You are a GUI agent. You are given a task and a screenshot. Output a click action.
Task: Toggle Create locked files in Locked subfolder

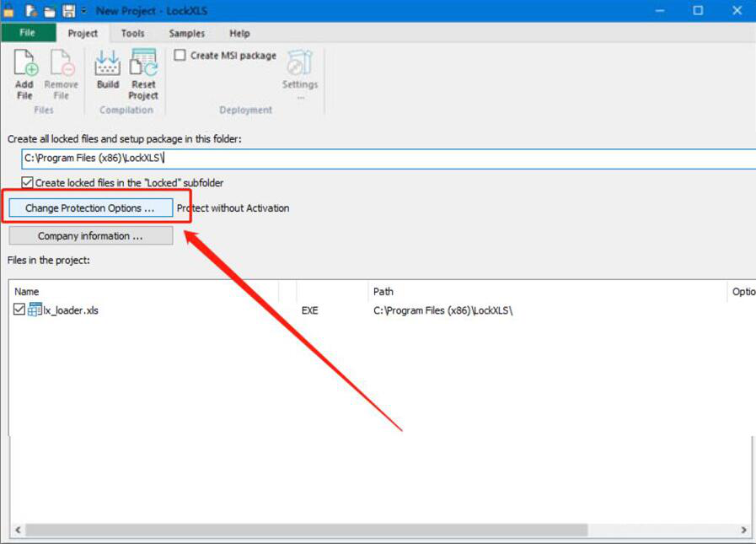(28, 182)
